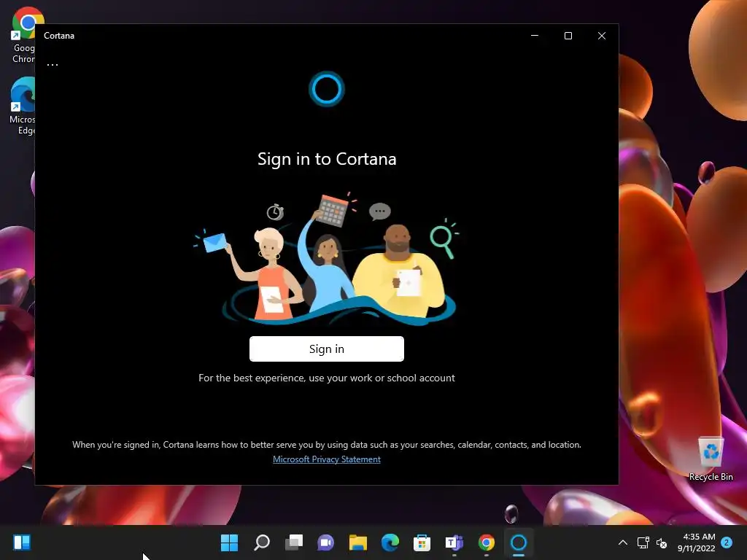Click the work or school account text
Screen dimensions: 747x560
click(326, 378)
